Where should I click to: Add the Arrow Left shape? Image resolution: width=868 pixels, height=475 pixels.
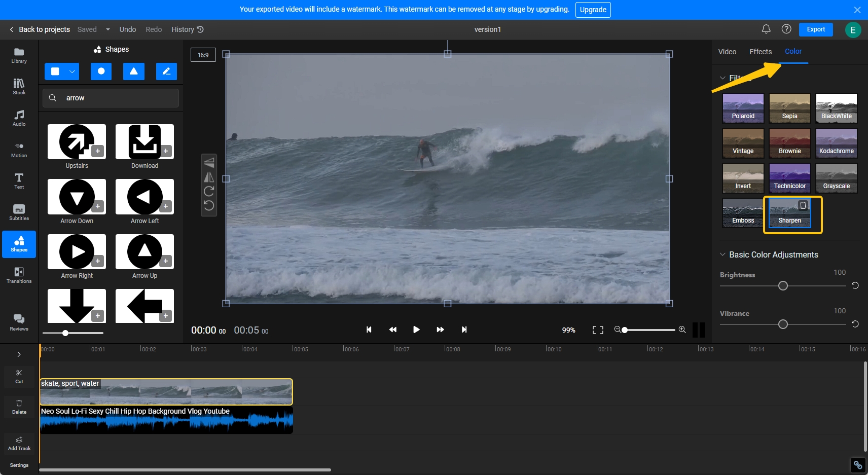click(x=166, y=206)
